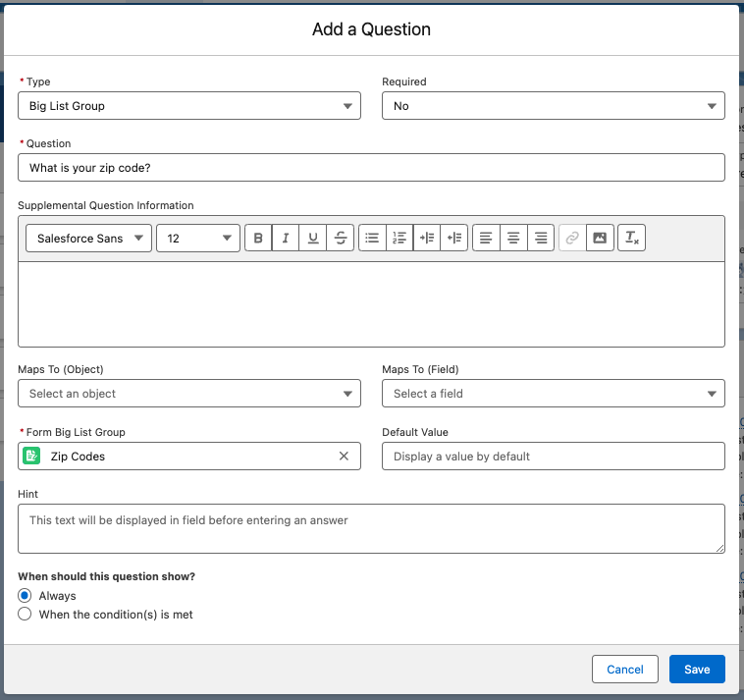Image resolution: width=744 pixels, height=700 pixels.
Task: Click the indent icon
Action: tap(427, 238)
